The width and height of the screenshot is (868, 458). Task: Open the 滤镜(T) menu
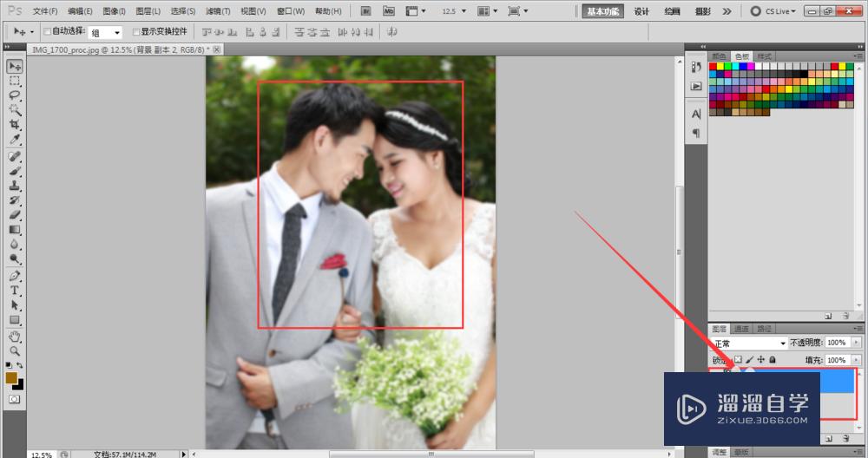(x=218, y=11)
